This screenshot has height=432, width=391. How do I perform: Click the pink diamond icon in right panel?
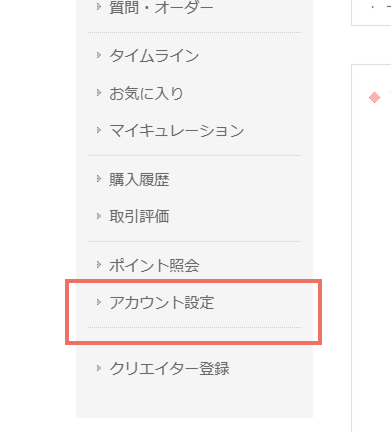coord(374,98)
